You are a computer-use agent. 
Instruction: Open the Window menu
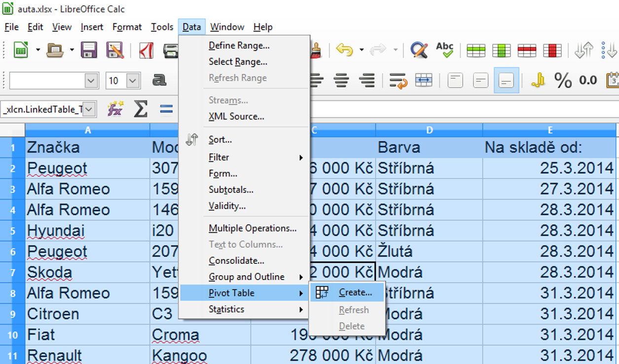pos(227,27)
